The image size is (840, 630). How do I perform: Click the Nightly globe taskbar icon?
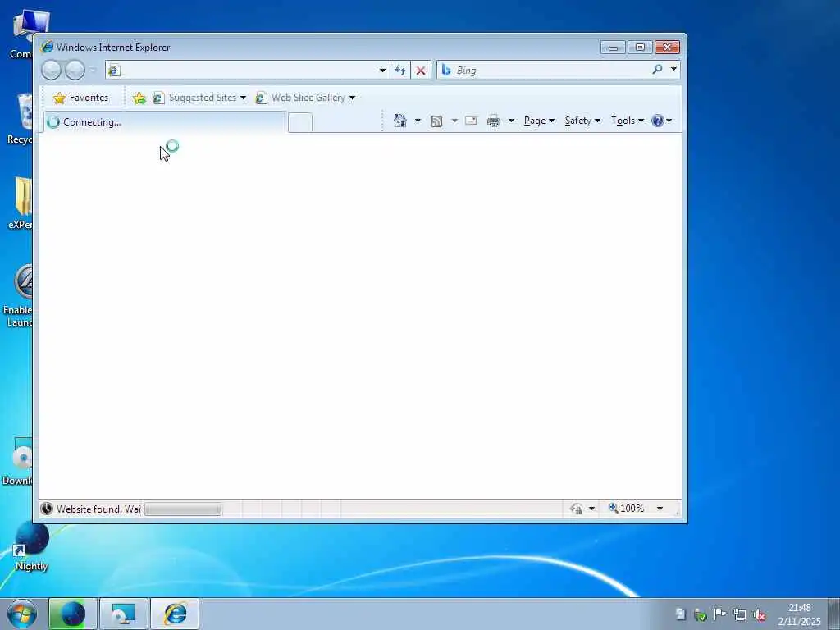pos(73,614)
